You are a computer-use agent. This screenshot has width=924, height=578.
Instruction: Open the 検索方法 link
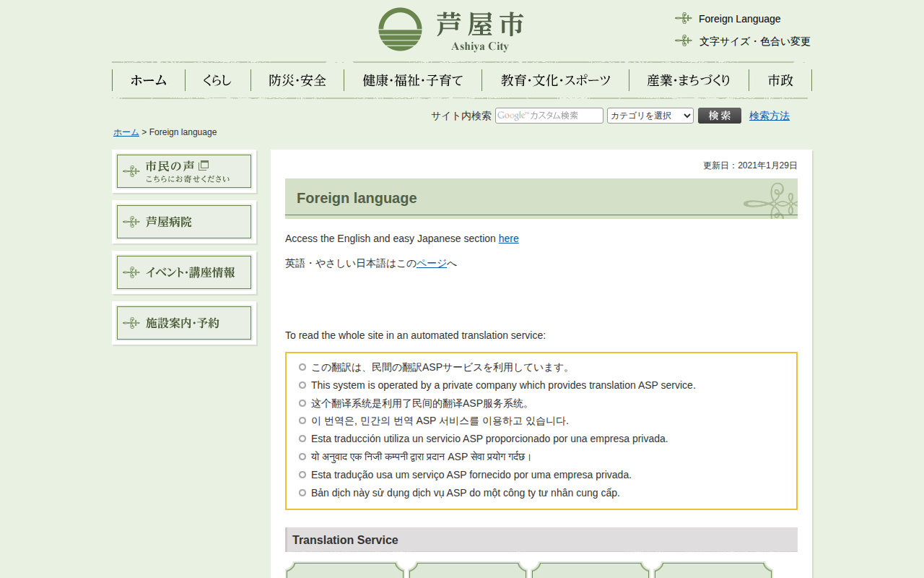pyautogui.click(x=769, y=116)
